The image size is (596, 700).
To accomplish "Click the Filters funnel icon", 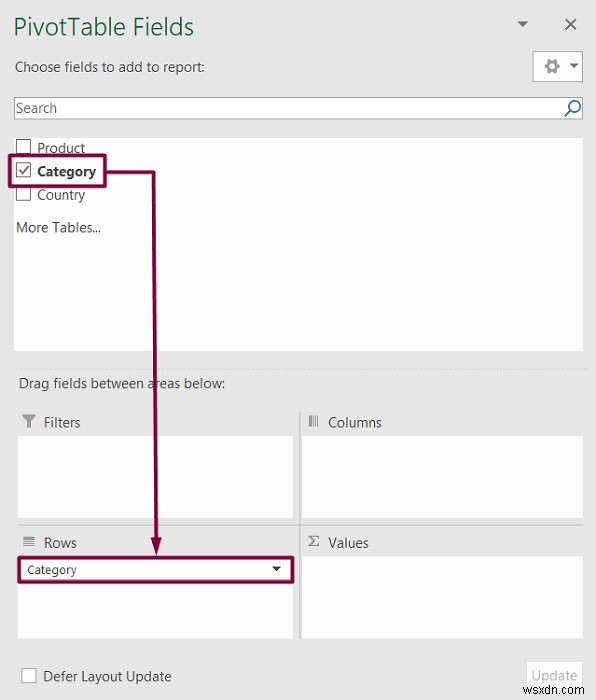I will coord(29,421).
